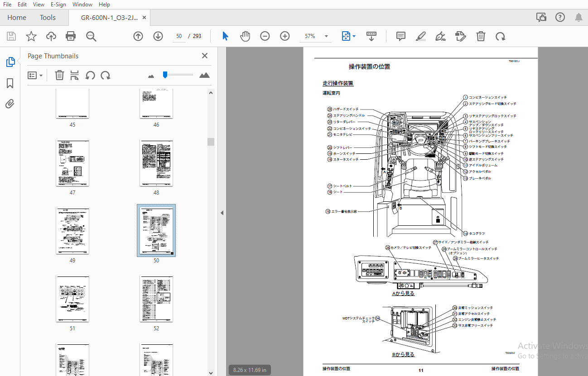Select the page 47 thumbnail
The image size is (588, 376).
pyautogui.click(x=72, y=163)
